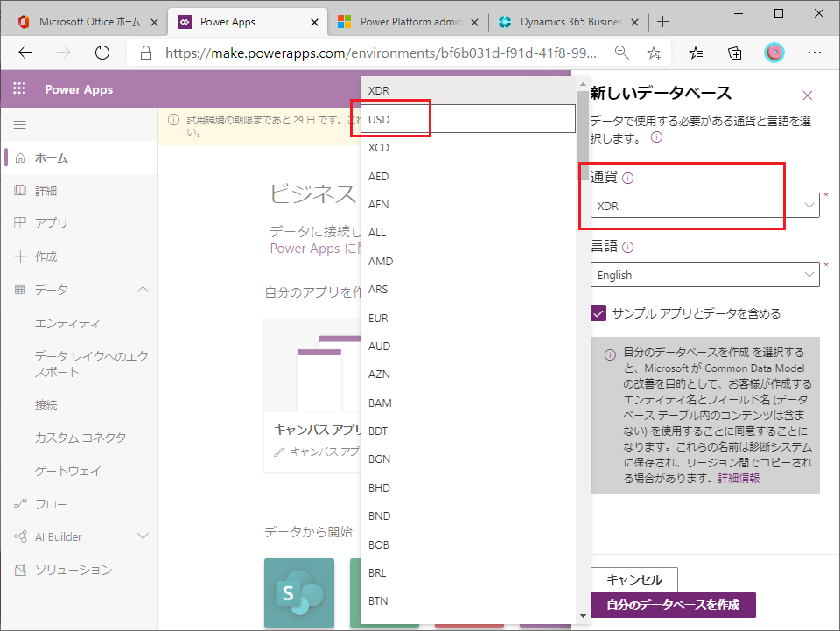Open アプリ in the sidebar

80,223
